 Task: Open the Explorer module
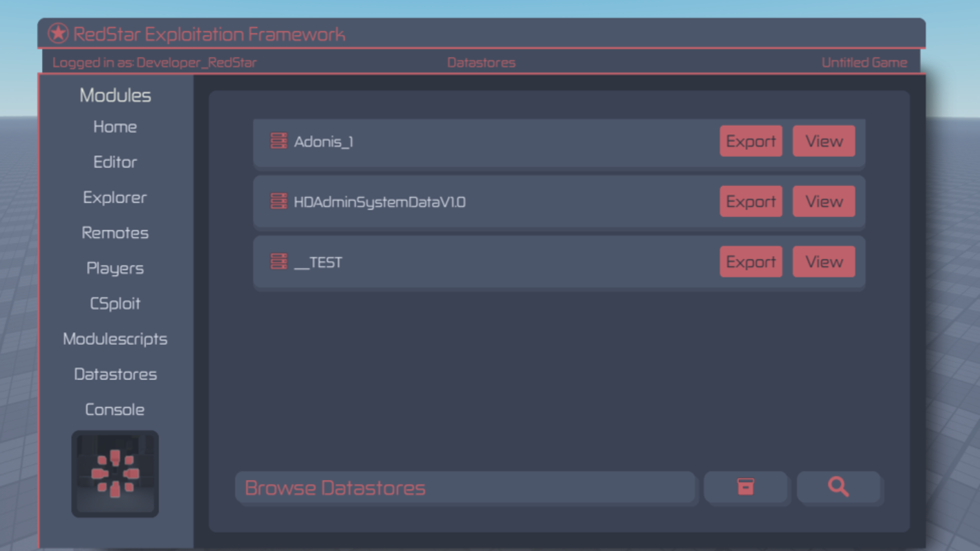click(115, 197)
